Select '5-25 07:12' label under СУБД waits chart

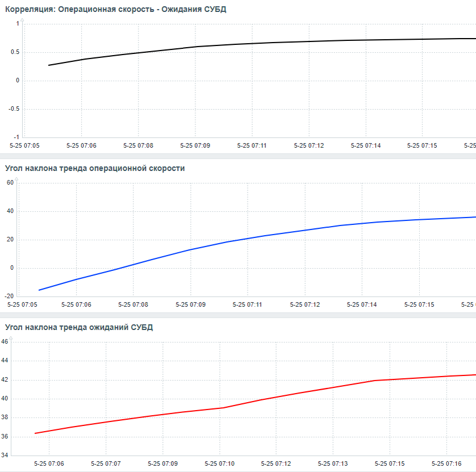pyautogui.click(x=276, y=464)
